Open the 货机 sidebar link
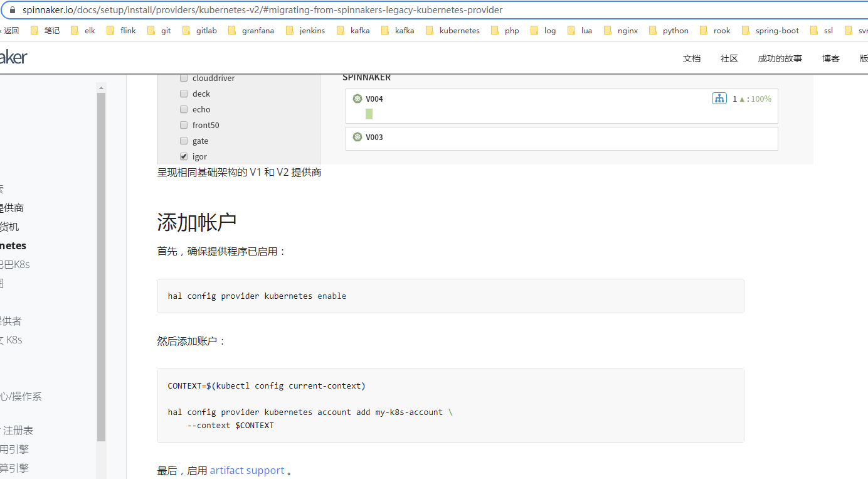The height and width of the screenshot is (479, 868). [9, 227]
